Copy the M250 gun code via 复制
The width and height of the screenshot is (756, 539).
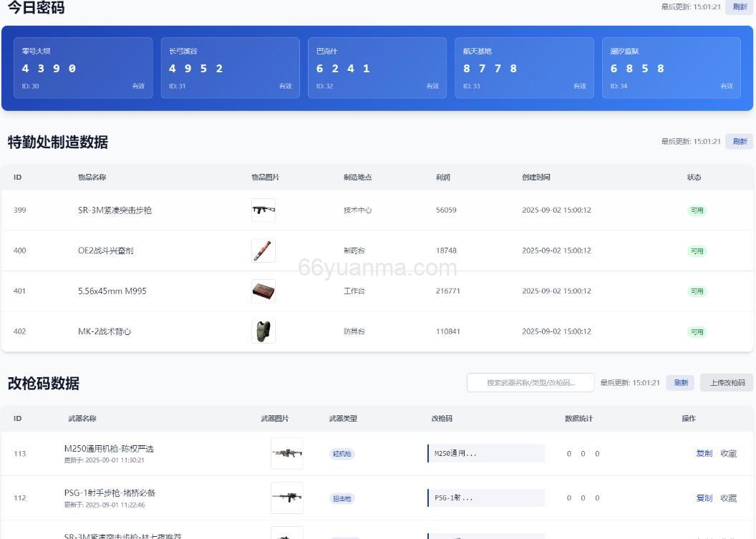704,453
